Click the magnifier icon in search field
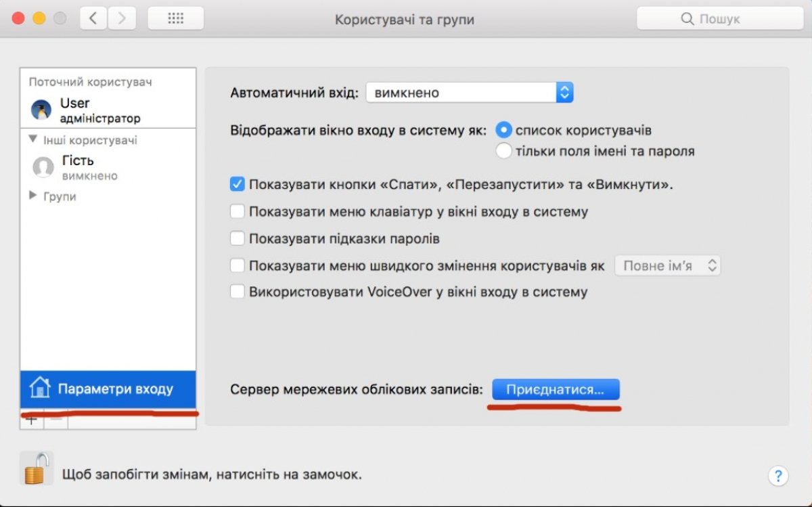 tap(687, 19)
